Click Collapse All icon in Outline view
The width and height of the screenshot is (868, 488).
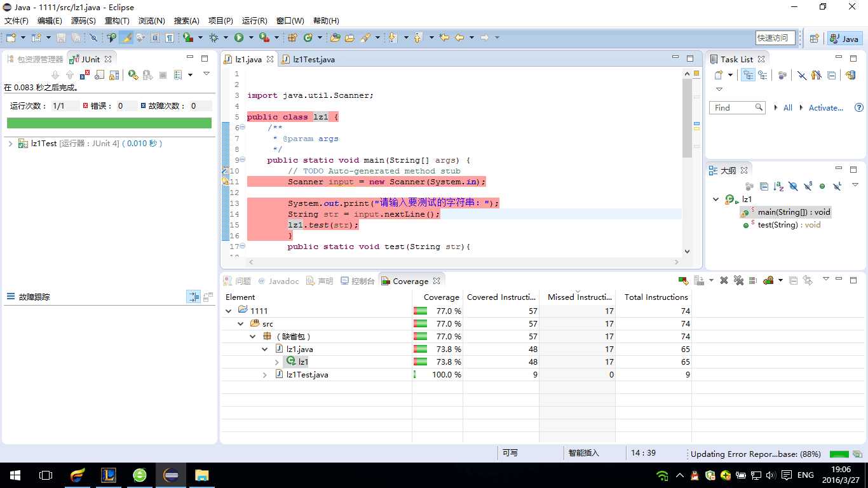click(764, 186)
